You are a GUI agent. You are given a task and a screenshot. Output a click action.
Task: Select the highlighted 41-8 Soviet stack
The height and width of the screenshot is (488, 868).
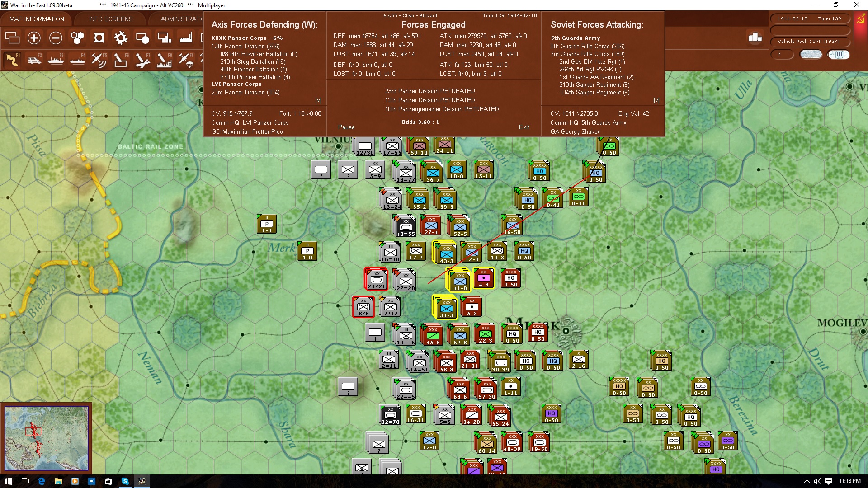pyautogui.click(x=459, y=281)
